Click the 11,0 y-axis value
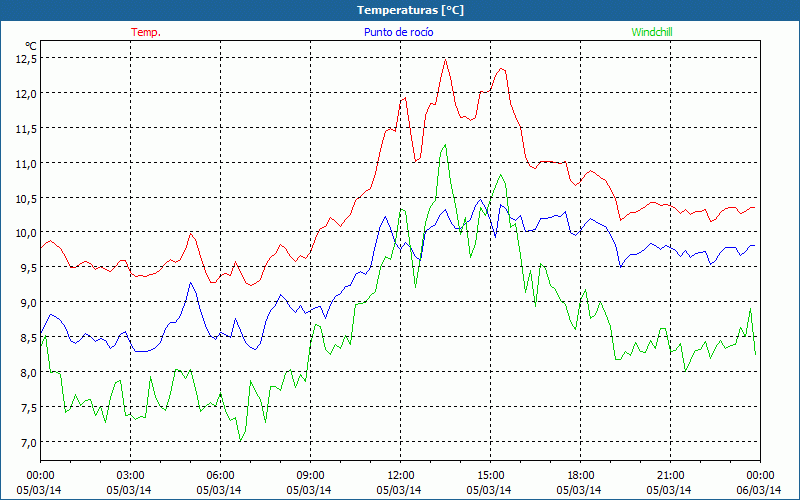800x500 pixels. [27, 163]
